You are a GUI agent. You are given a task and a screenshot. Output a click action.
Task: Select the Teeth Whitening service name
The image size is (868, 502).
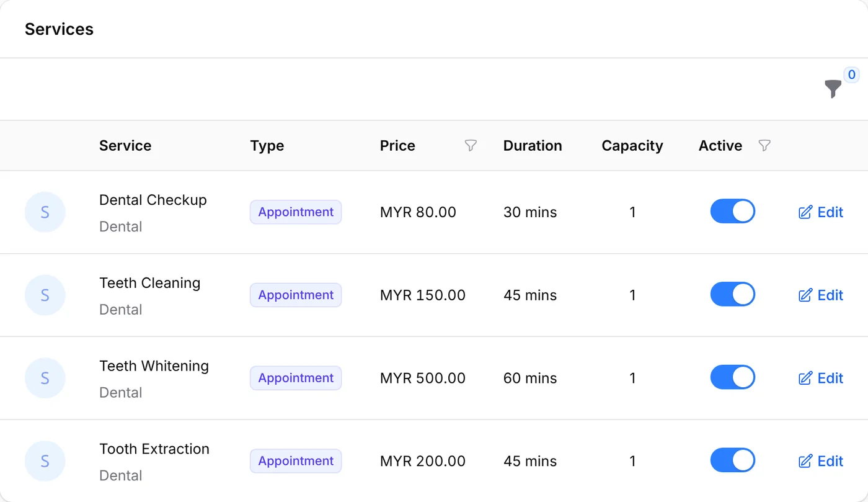154,366
